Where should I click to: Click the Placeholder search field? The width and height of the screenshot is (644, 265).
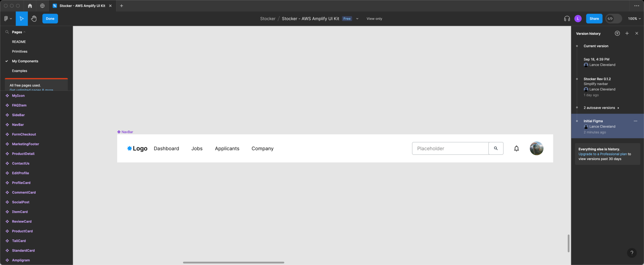[450, 148]
